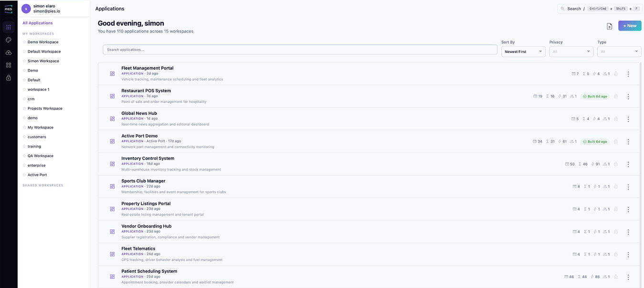Toggle favorite star for enterprise workspace

[24, 165]
